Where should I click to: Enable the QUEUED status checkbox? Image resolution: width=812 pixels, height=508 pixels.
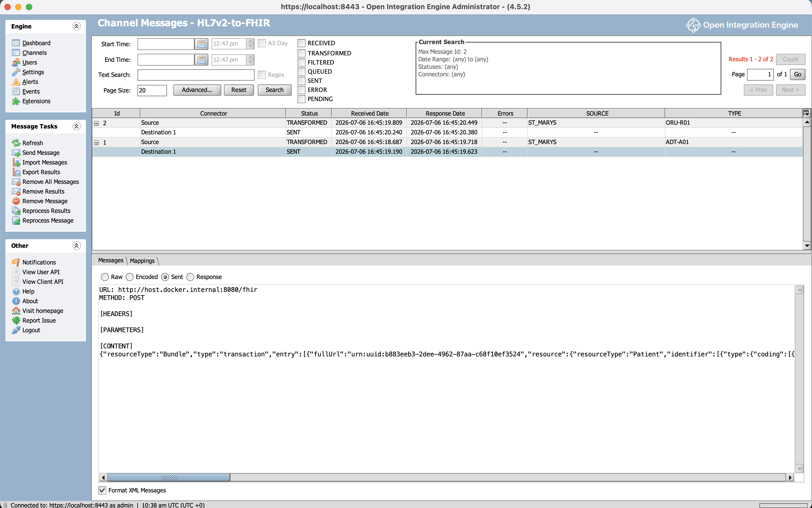(x=301, y=71)
